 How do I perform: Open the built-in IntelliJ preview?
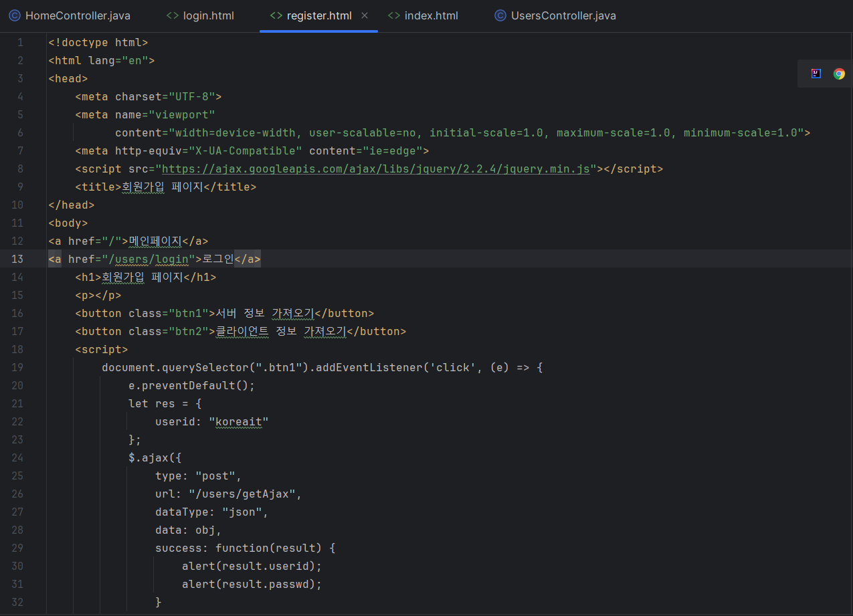(x=816, y=74)
